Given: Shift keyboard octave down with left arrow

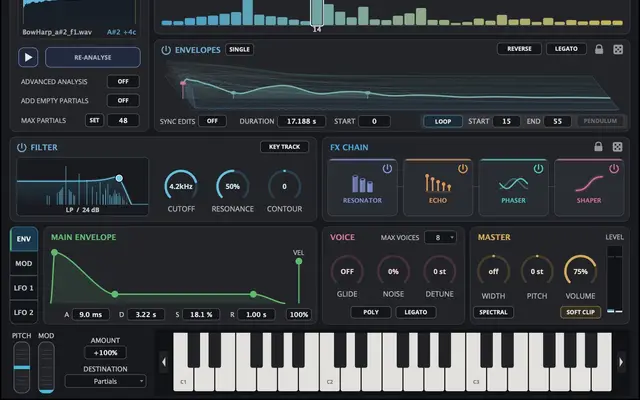Looking at the screenshot, I should (164, 362).
